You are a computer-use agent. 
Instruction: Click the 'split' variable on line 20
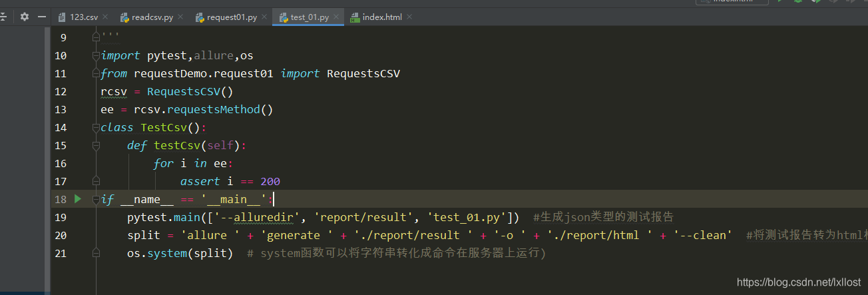click(x=144, y=235)
